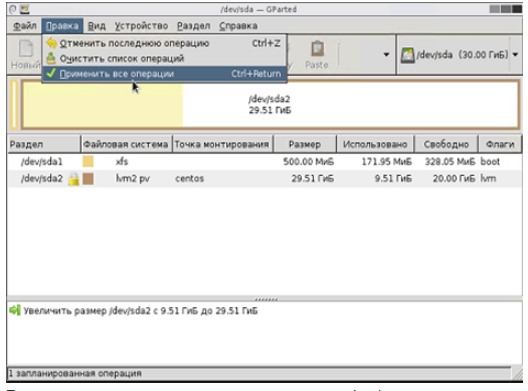Open the Устройство menu

tap(141, 26)
